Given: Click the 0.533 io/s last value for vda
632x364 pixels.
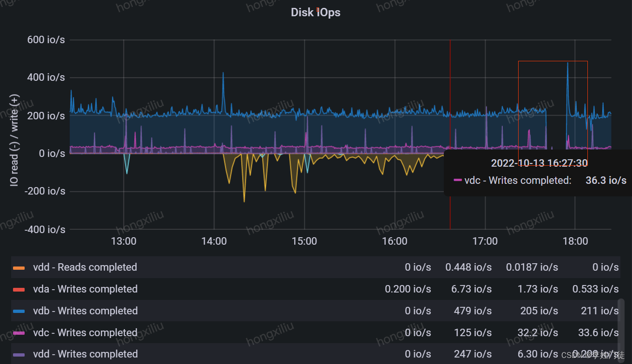Looking at the screenshot, I should (x=595, y=289).
